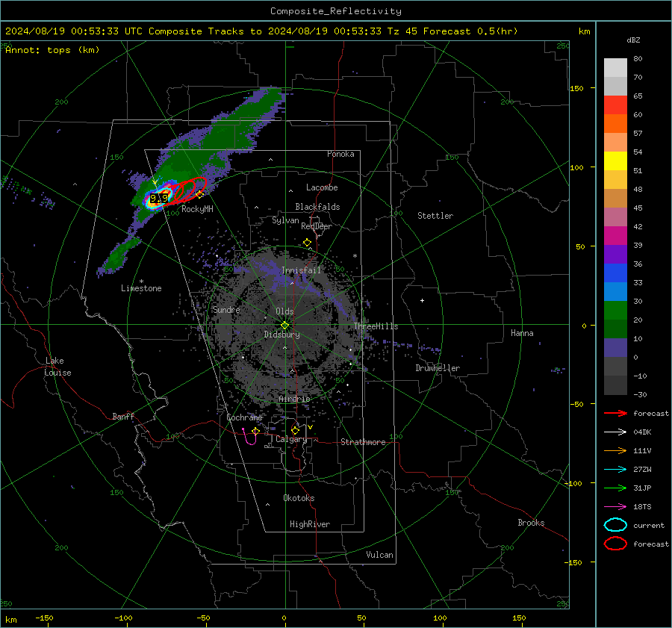The height and width of the screenshot is (628, 672).
Task: Click the Innisfail city label
Action: pos(302,270)
